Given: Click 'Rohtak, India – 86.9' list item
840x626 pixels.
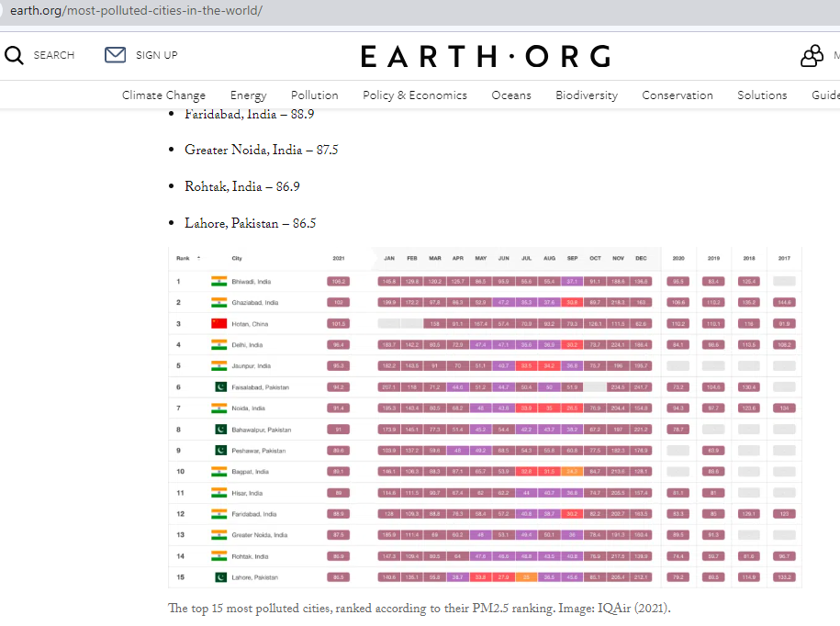Looking at the screenshot, I should [x=242, y=186].
